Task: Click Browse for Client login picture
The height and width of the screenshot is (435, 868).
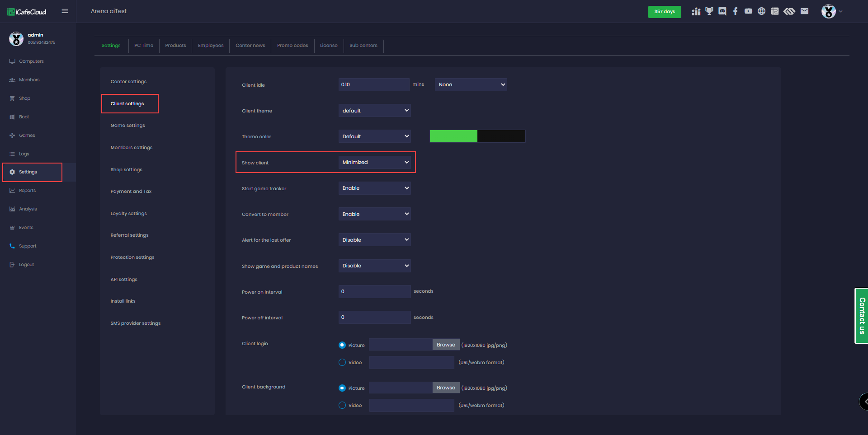Action: [x=446, y=345]
